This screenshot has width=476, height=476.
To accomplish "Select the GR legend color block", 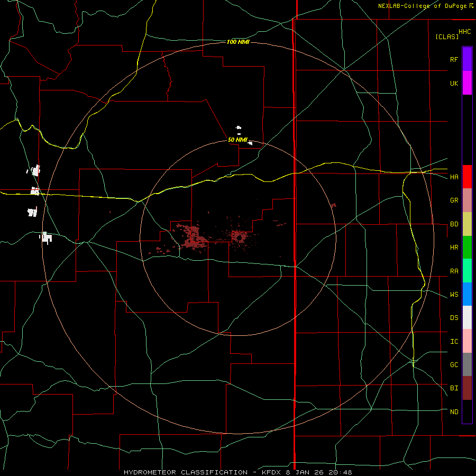I will (x=467, y=200).
